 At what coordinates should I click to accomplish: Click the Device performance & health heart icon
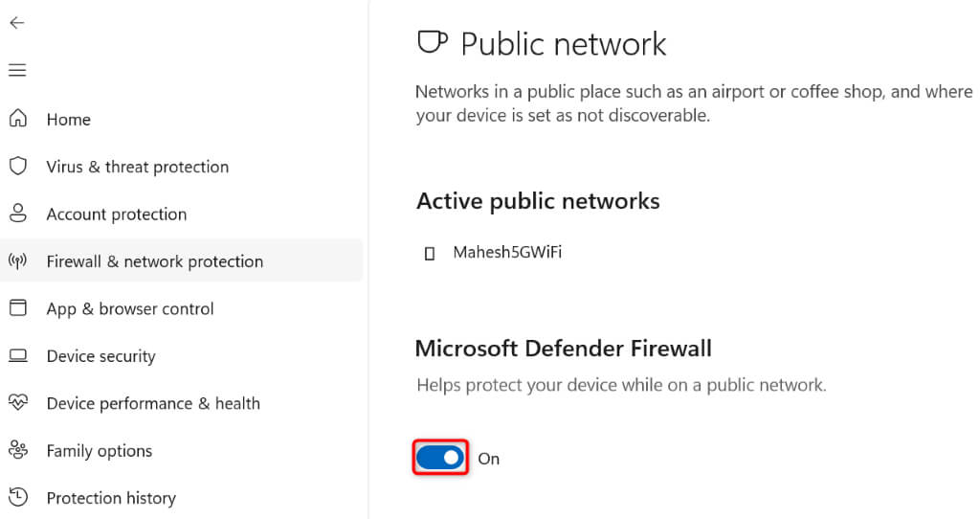[x=17, y=403]
